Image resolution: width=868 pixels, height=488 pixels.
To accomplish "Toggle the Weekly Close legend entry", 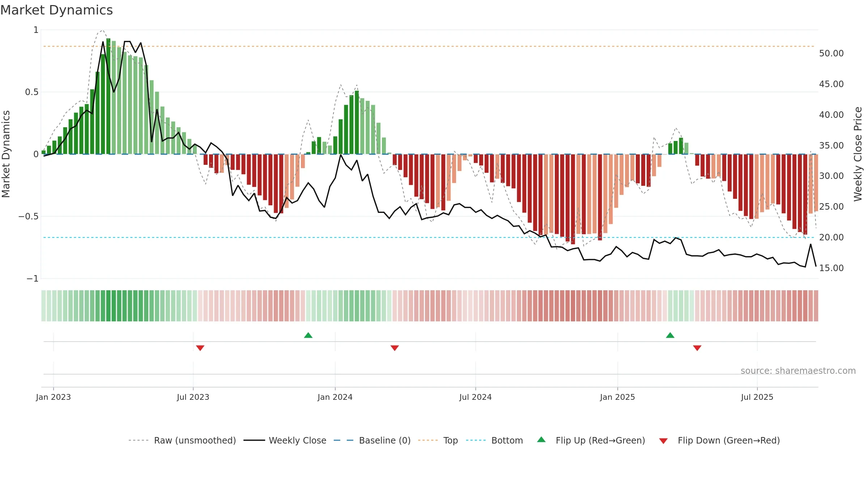I will 285,440.
